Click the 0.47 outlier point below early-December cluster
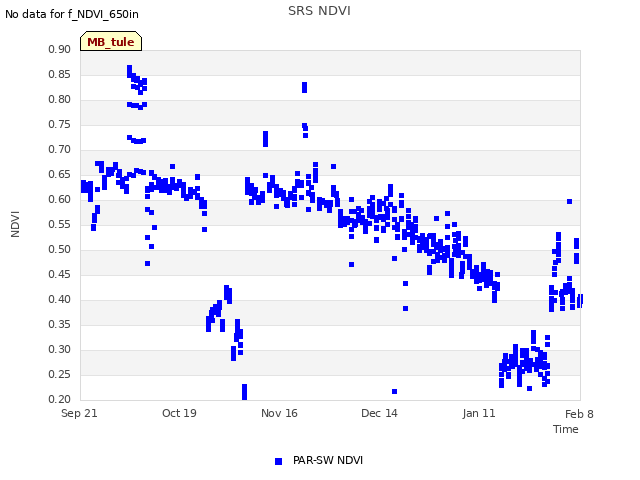This screenshot has width=640, height=480. (x=351, y=264)
